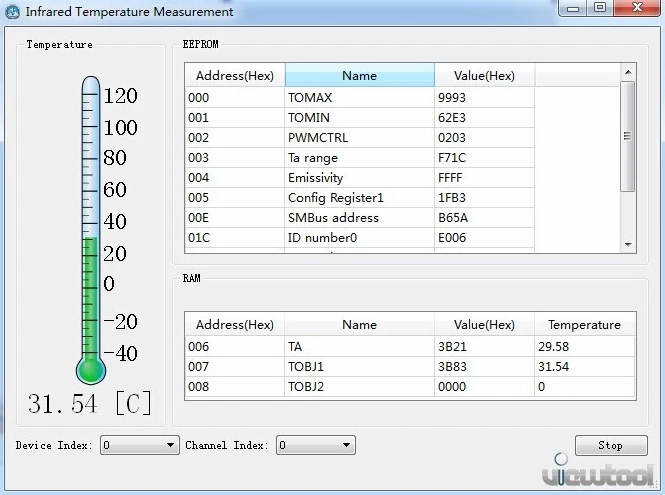The width and height of the screenshot is (665, 495).
Task: Click temperature cell 31.54 in RAM table
Action: click(x=584, y=366)
